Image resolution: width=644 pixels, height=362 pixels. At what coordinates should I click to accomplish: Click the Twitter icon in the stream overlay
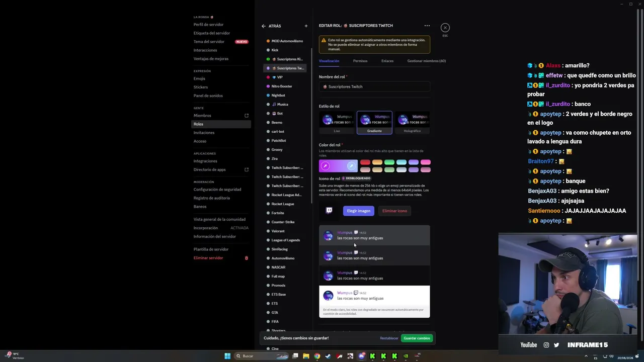[x=556, y=345]
